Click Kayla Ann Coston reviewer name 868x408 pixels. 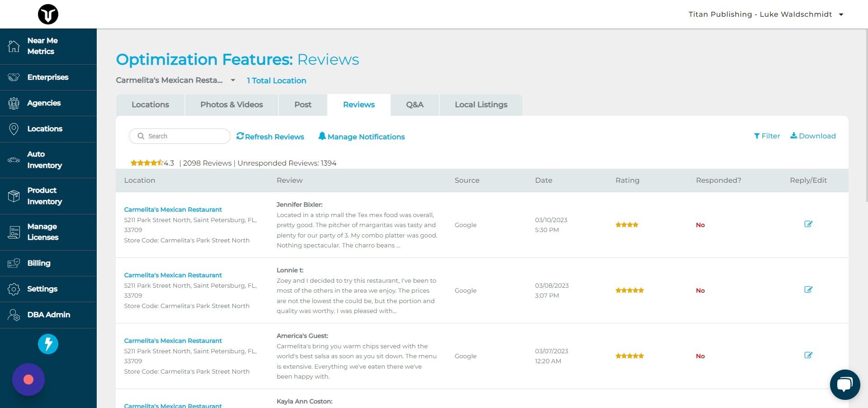pyautogui.click(x=304, y=401)
